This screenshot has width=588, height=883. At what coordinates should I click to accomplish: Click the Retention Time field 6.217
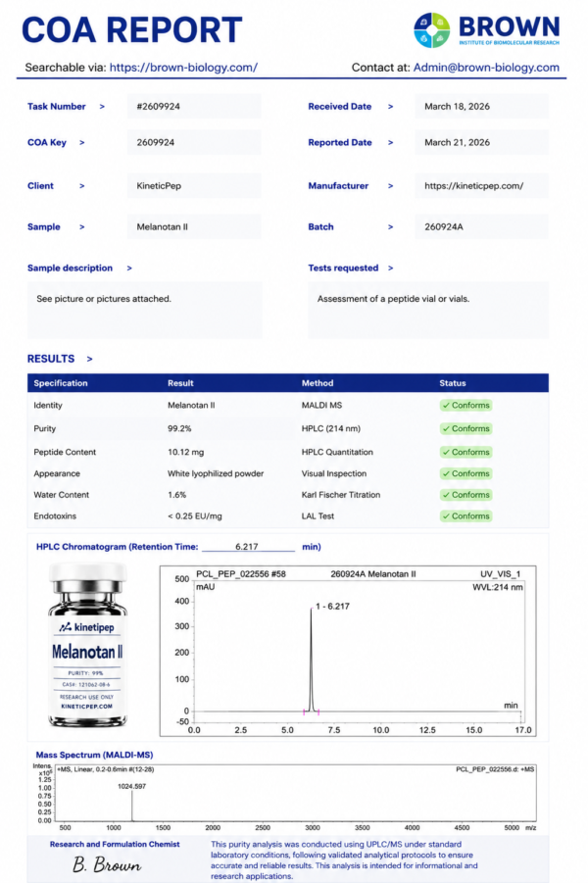tap(248, 547)
